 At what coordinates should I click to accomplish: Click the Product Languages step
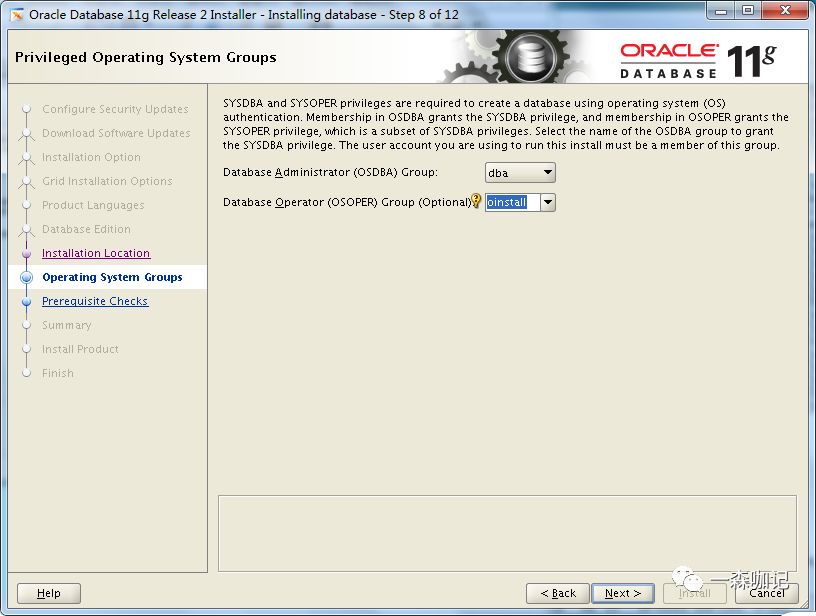pyautogui.click(x=93, y=205)
